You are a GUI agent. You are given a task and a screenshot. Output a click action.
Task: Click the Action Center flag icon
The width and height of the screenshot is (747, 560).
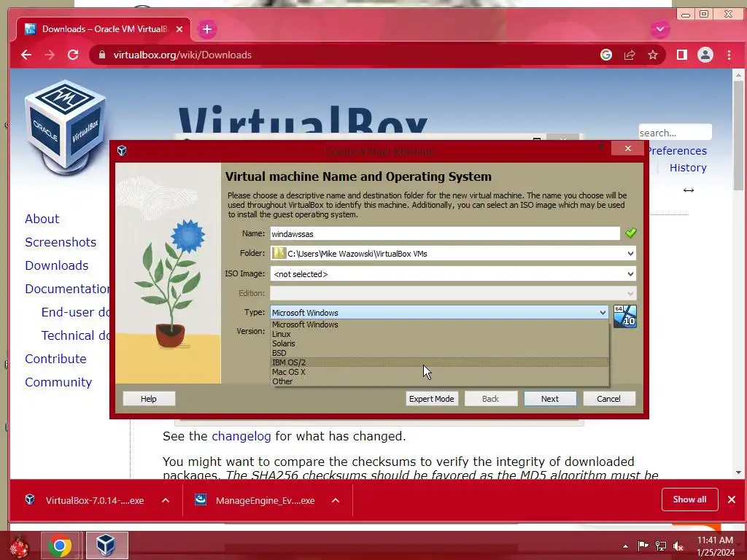coord(643,545)
